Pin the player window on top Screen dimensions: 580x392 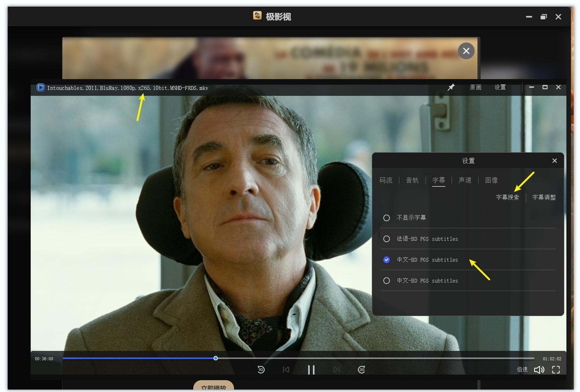[451, 87]
